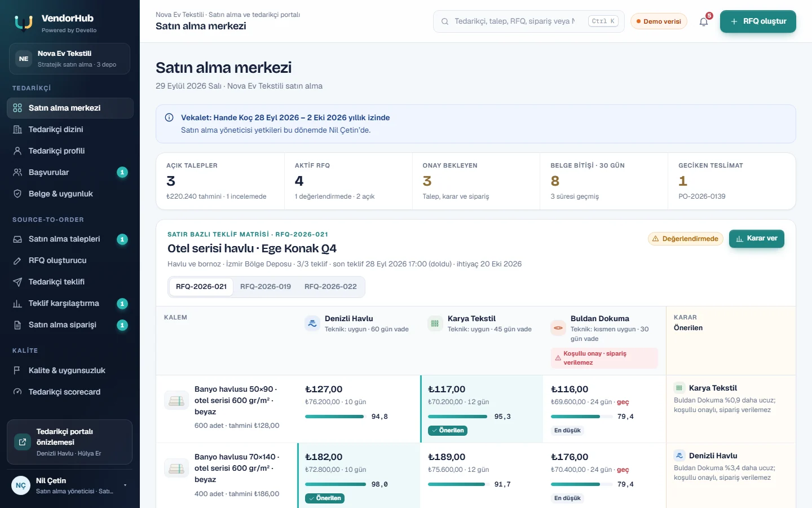
Task: Click the Demo verisi badge
Action: click(x=659, y=21)
